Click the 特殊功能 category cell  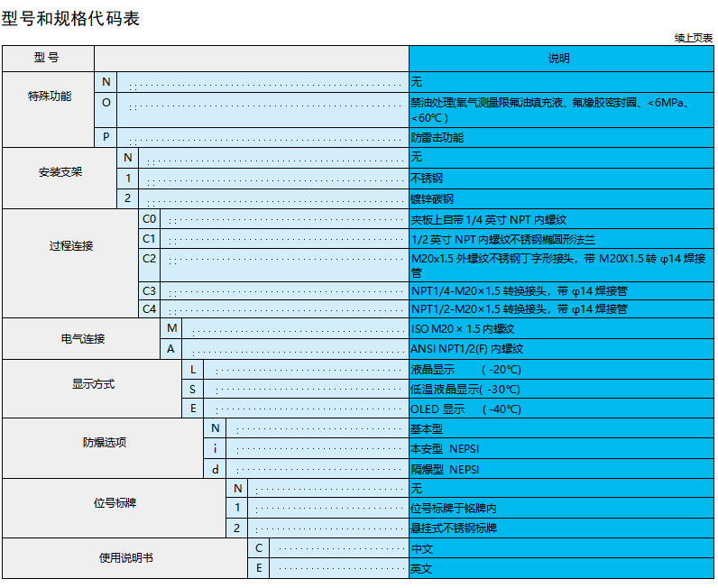(50, 96)
